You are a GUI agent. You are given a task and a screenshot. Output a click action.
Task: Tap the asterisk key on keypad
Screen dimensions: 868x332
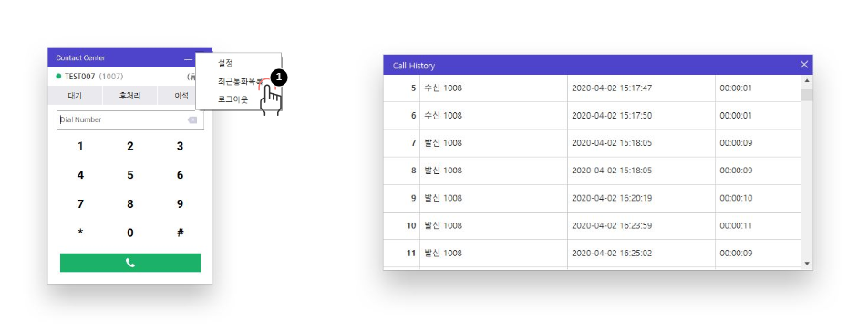[80, 233]
